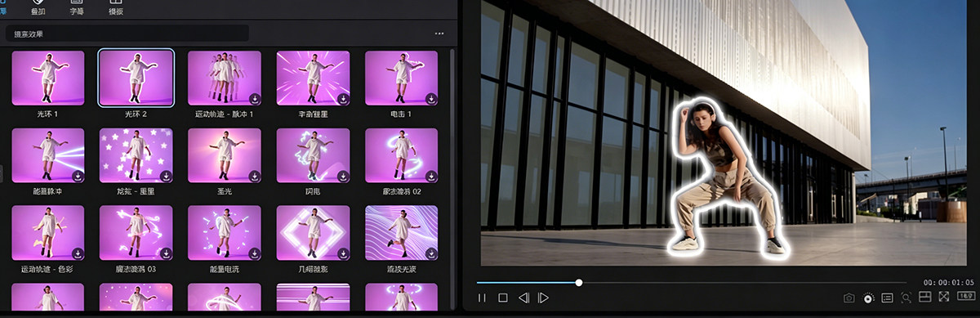Download the 运动轨迹 - 脉冲 1 effect
This screenshot has width=980, height=318.
tap(255, 99)
